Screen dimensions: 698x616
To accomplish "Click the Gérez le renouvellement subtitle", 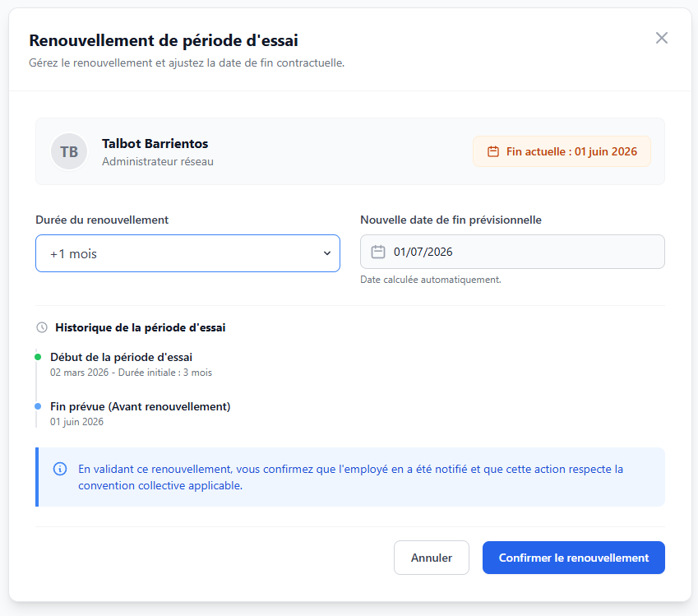I will tap(187, 63).
